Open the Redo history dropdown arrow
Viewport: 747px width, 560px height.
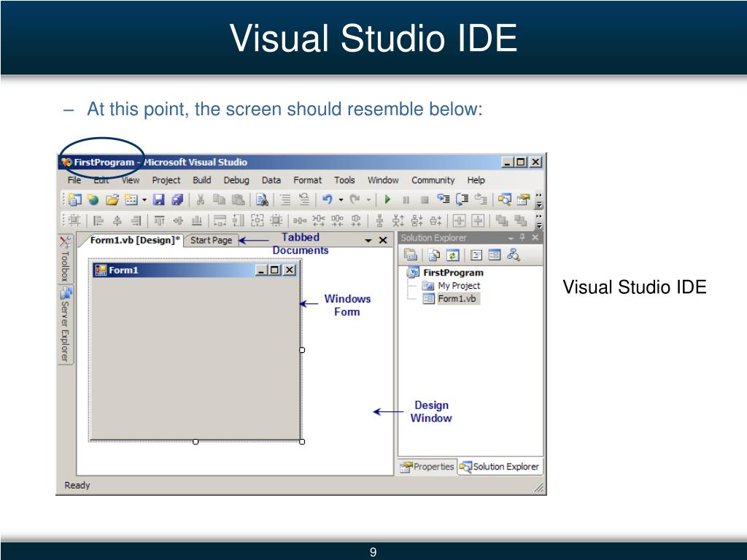(368, 200)
